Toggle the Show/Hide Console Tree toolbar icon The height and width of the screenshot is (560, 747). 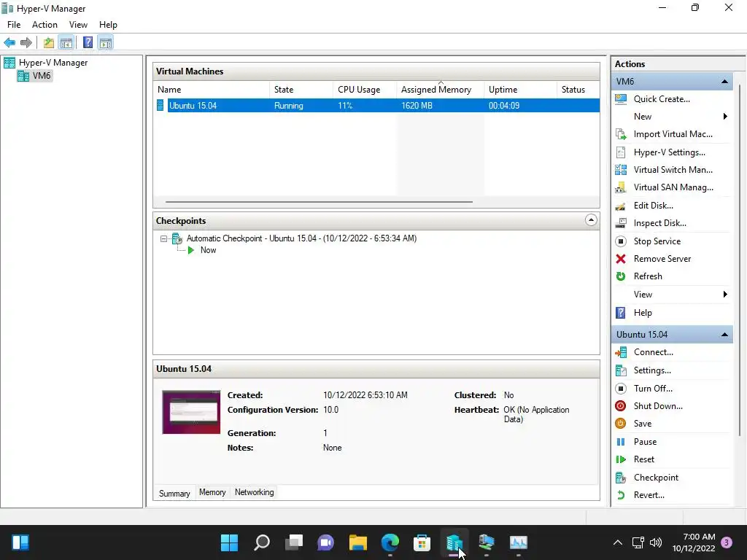(x=66, y=43)
